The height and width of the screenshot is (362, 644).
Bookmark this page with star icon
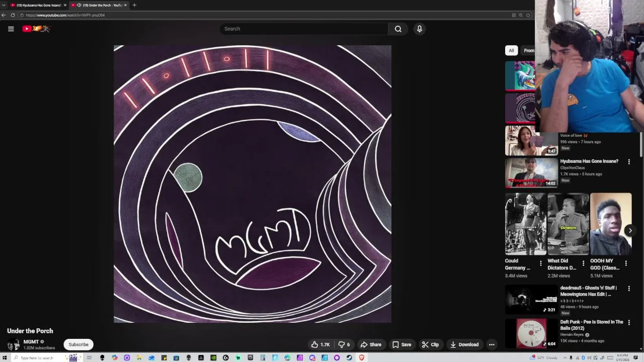coord(528,15)
